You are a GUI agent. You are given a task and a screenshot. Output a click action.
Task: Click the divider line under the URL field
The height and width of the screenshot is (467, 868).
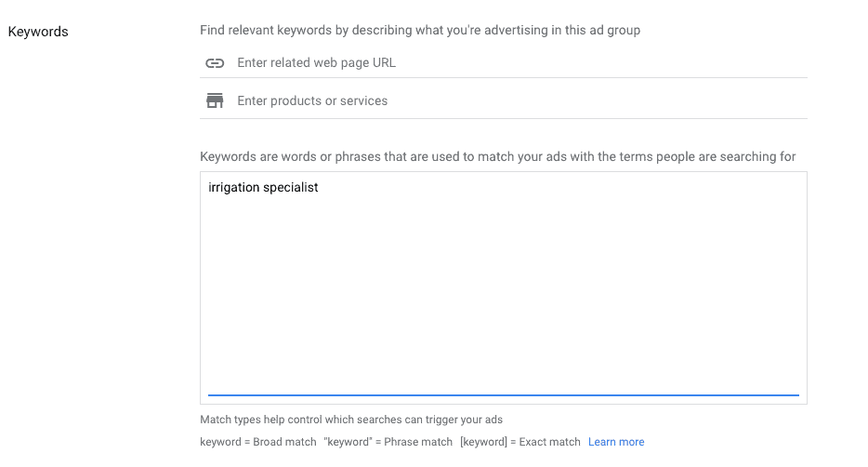coord(503,77)
